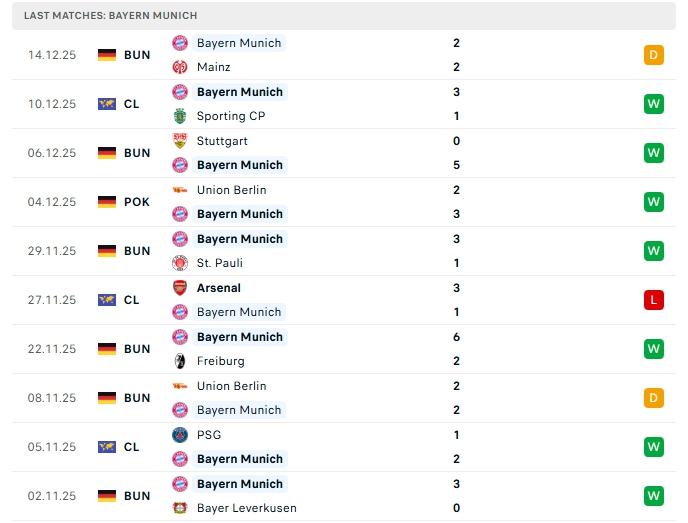
Task: Click the Last Matches: Bayern Munich header
Action: point(111,16)
